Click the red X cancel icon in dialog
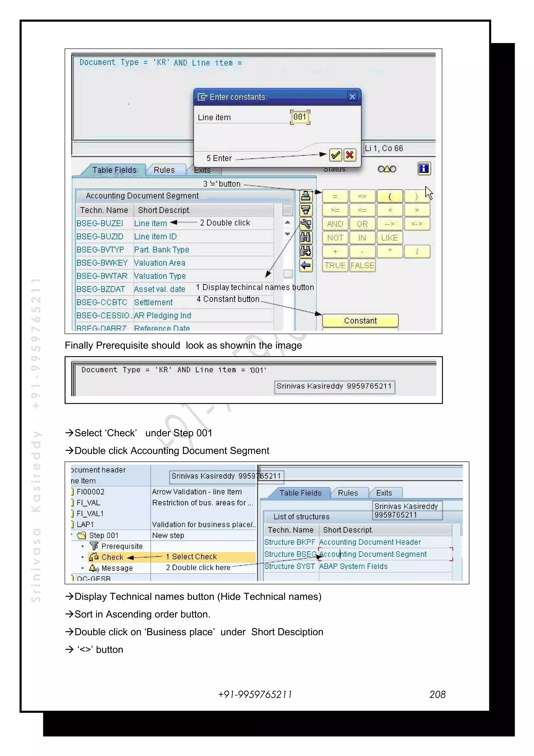 (x=350, y=155)
